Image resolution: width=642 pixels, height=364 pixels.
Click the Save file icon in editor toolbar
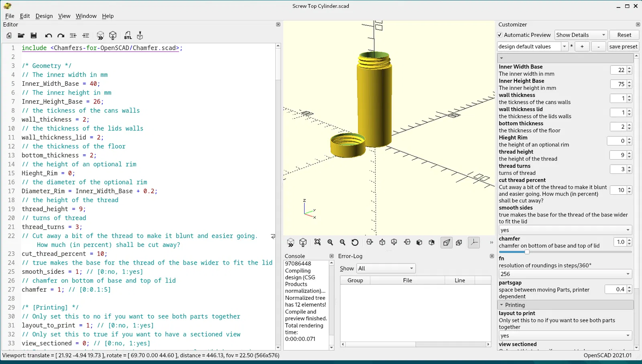[34, 36]
